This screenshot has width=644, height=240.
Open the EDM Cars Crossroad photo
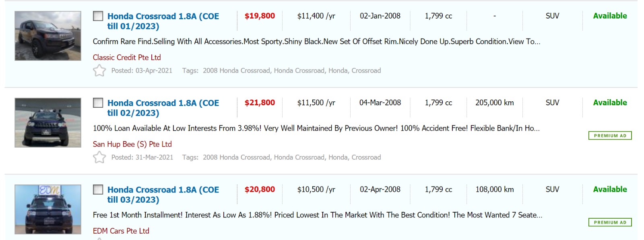(x=48, y=209)
